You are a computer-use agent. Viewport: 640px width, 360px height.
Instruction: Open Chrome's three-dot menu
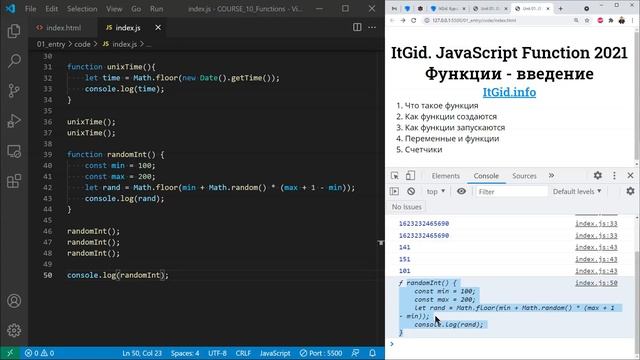tap(633, 20)
